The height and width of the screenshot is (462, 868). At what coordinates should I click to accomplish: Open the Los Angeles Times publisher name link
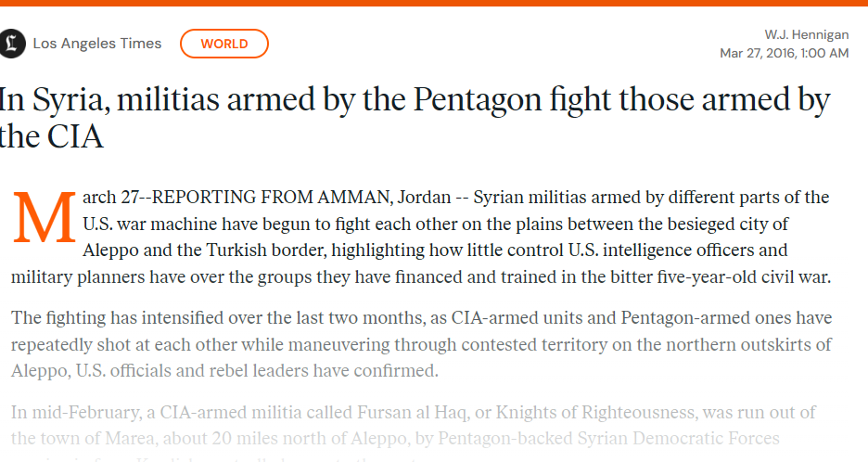(x=96, y=44)
